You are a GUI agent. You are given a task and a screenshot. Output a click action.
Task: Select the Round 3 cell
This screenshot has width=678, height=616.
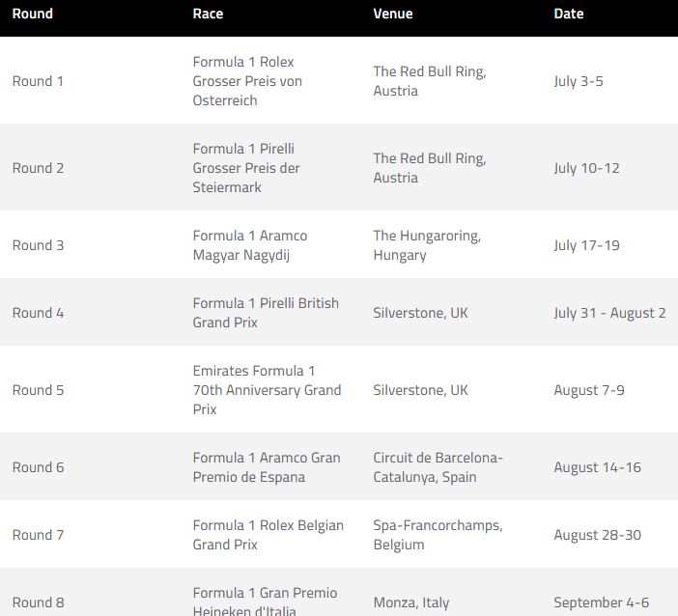[x=38, y=245]
